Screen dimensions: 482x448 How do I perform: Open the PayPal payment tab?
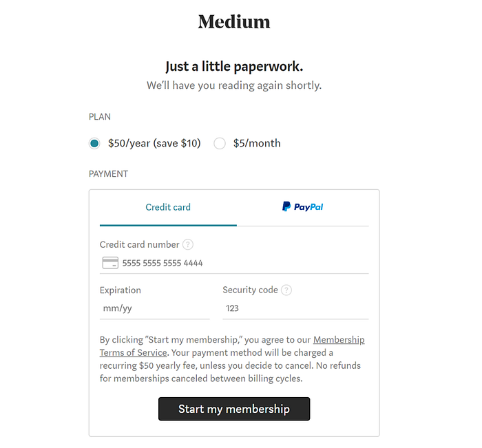tap(302, 207)
